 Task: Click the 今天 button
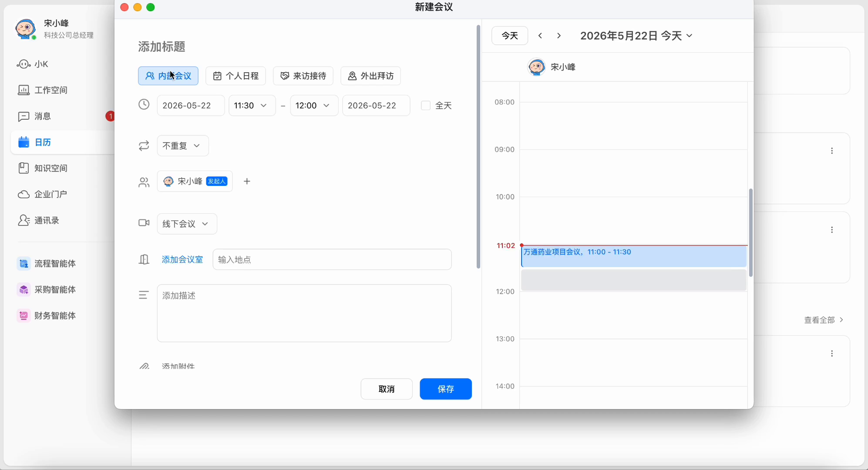click(x=510, y=36)
